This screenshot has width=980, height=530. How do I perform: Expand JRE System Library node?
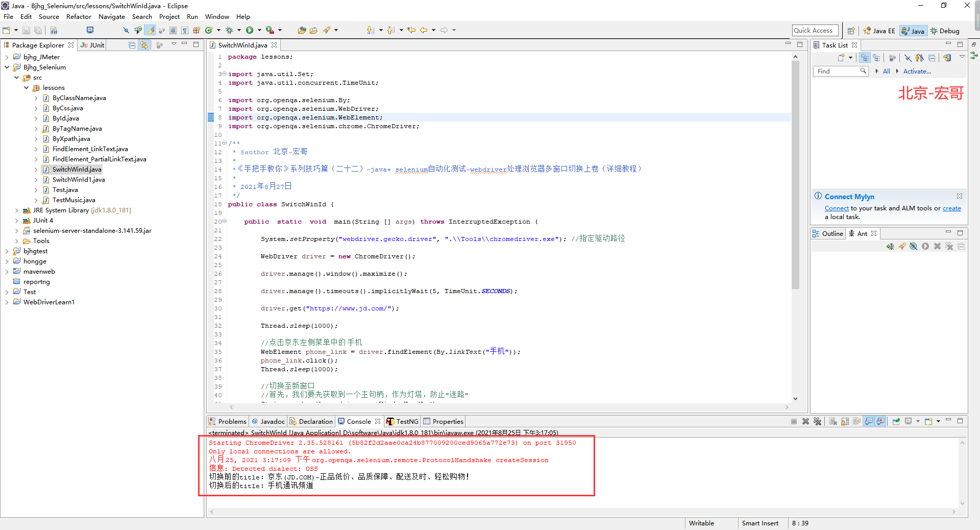tap(16, 210)
